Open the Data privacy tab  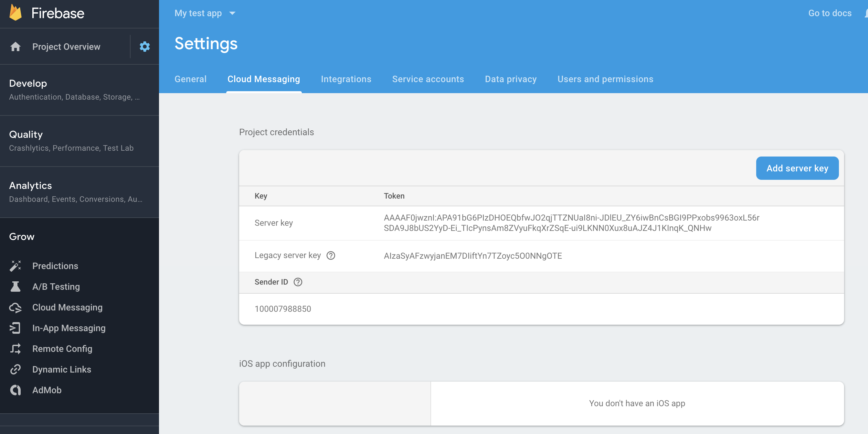point(511,79)
